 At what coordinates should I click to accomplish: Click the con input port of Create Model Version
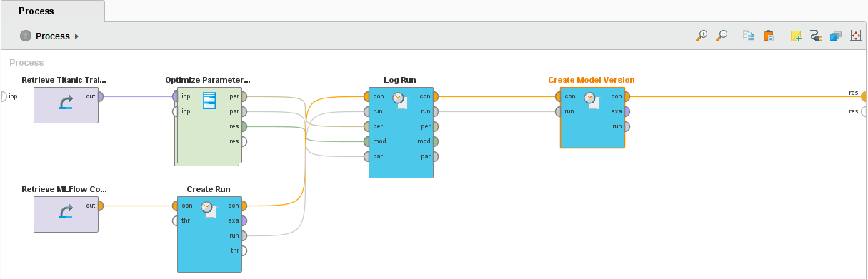pyautogui.click(x=559, y=96)
